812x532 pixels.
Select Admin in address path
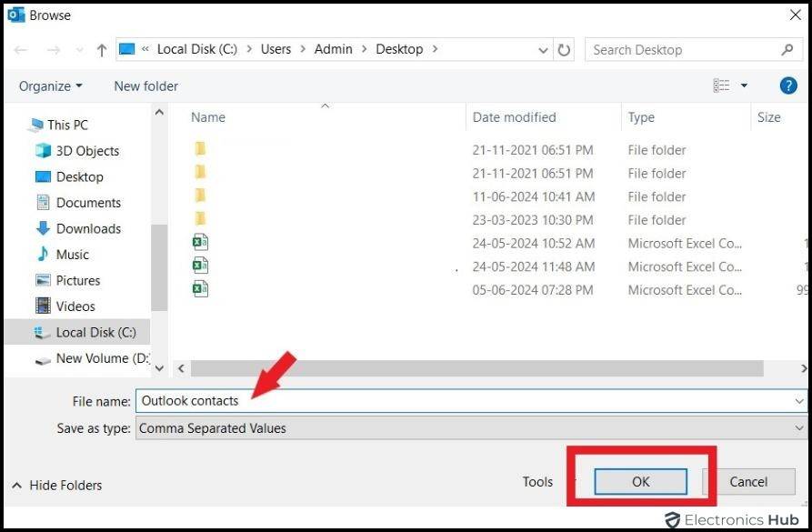point(333,49)
